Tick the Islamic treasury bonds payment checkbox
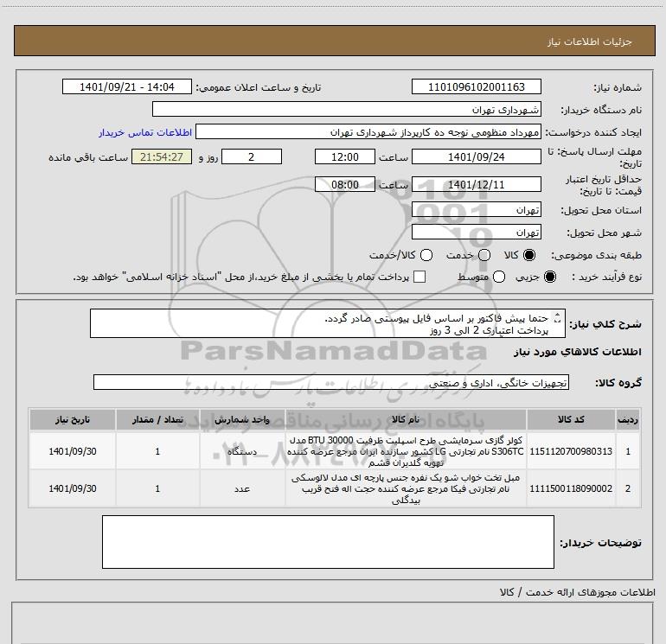This screenshot has width=666, height=644. 419,277
